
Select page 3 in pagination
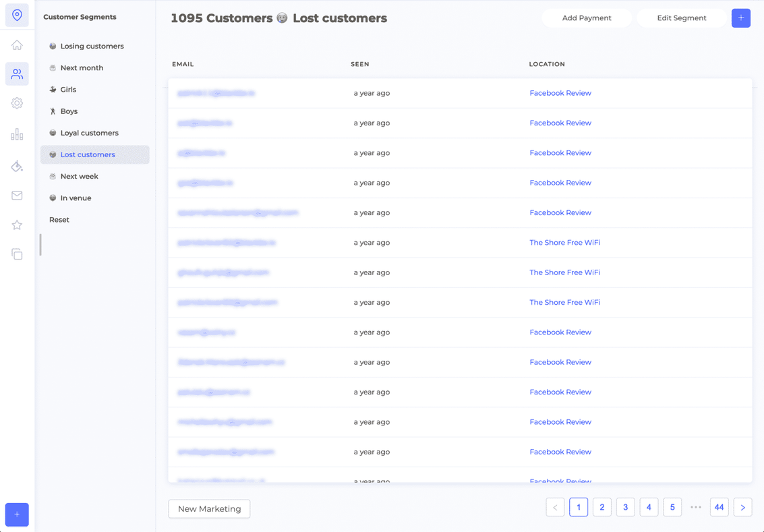[625, 507]
